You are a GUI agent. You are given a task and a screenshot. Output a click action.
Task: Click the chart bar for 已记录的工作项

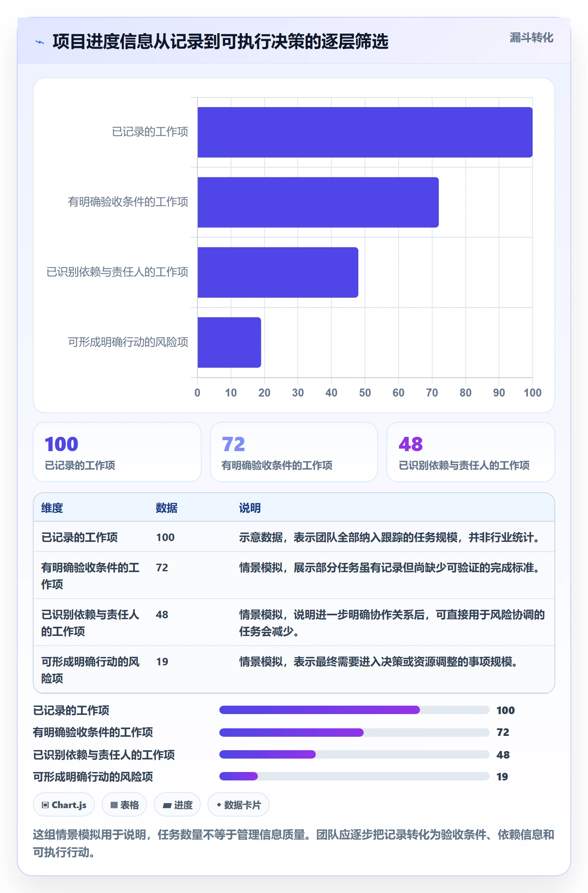pos(365,132)
